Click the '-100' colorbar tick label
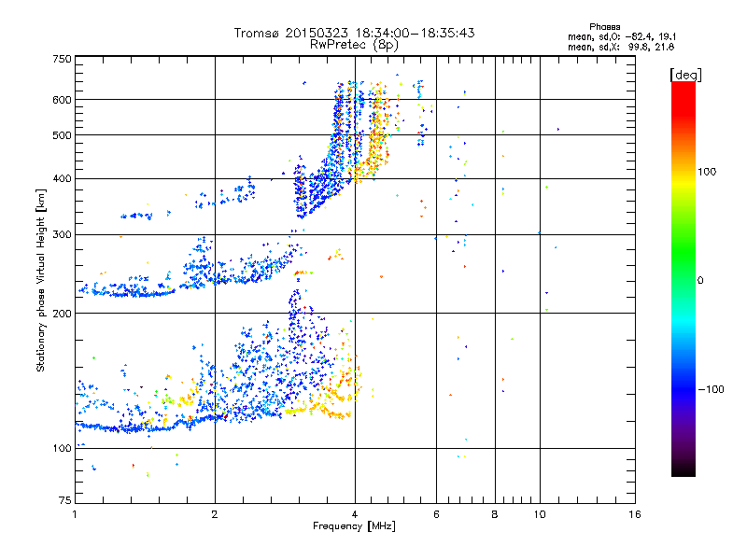This screenshot has height=560, width=747. [712, 389]
